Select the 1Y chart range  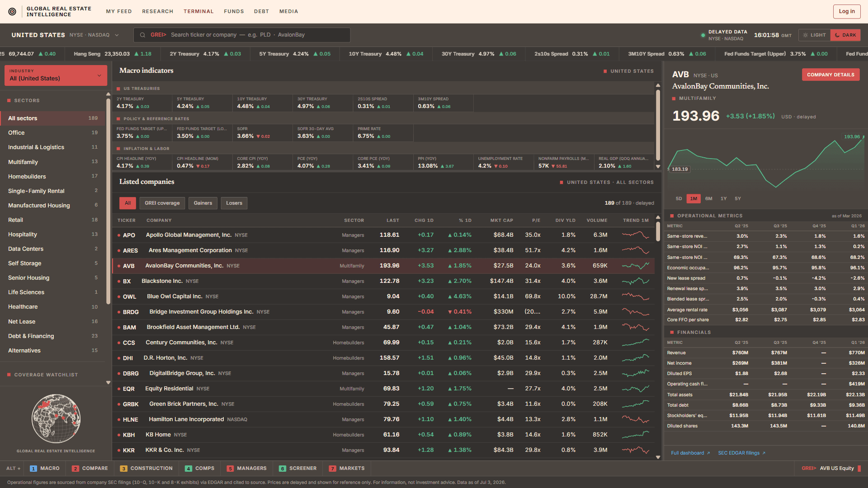coord(723,199)
